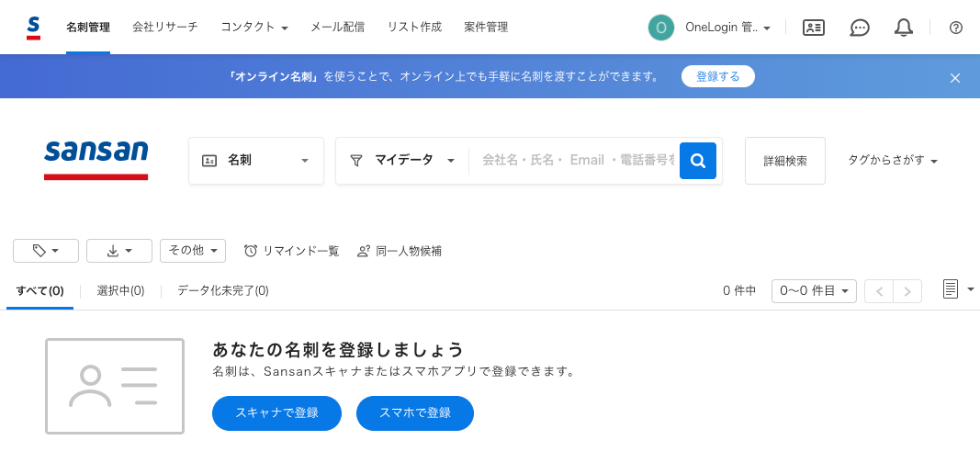Open 会社リサーチ in the top nav
The height and width of the screenshot is (463, 980).
pos(165,28)
